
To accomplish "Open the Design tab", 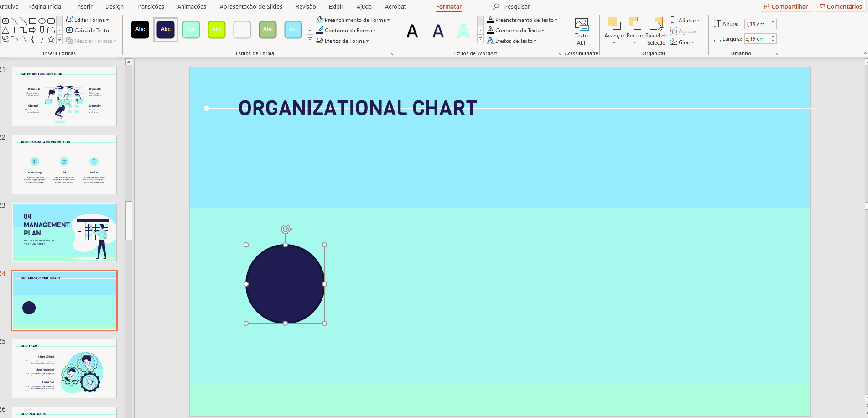I will [114, 7].
